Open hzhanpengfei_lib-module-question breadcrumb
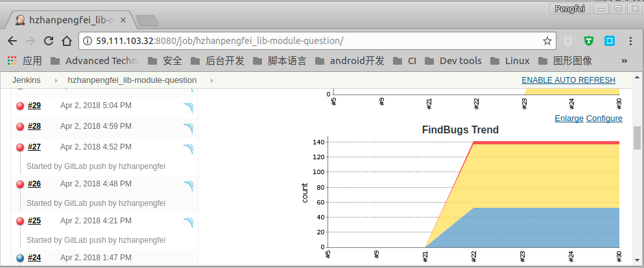Screen dimensions: 644x268 coord(132,80)
